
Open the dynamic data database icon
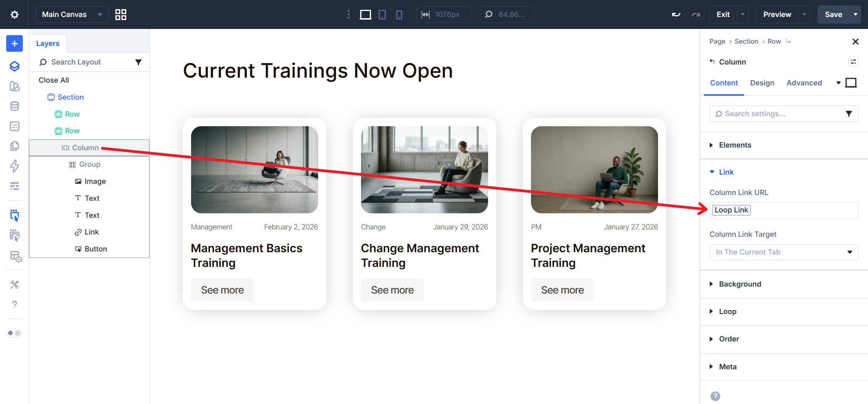tap(14, 106)
